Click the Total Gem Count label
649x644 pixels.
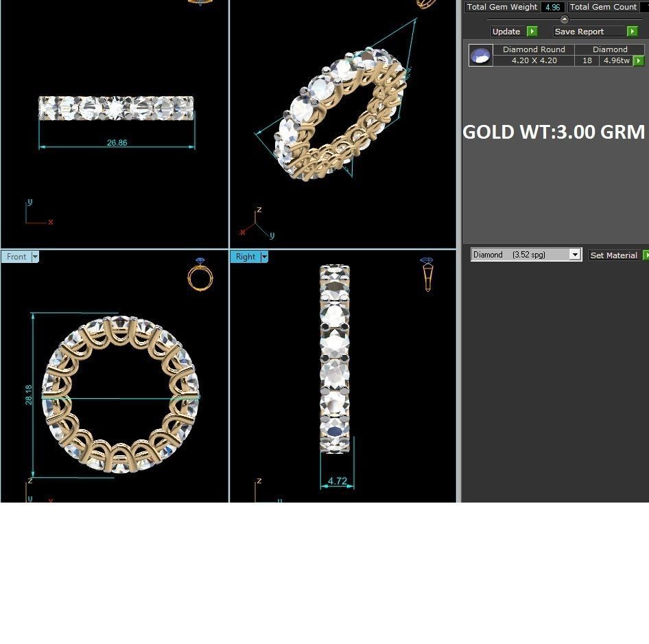click(603, 7)
